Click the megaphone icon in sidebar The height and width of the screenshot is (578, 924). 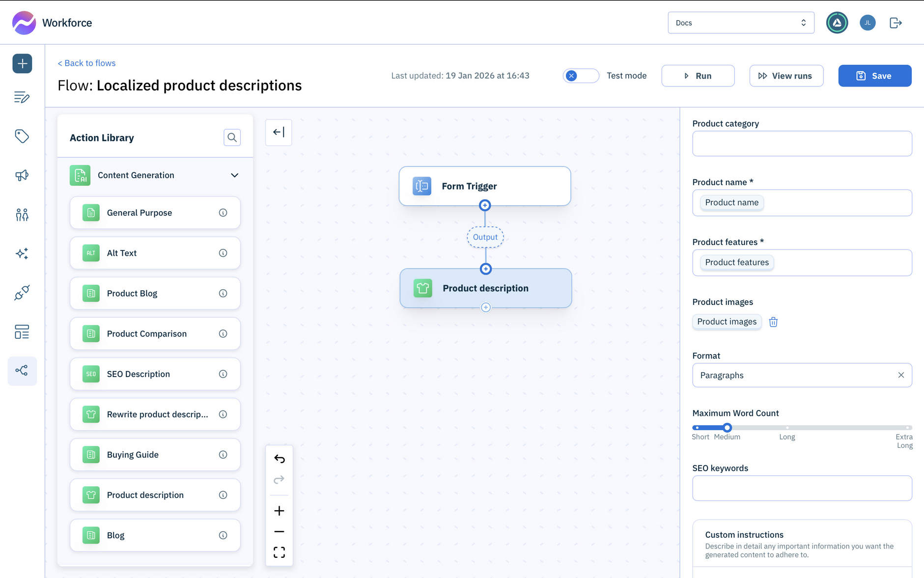coord(22,175)
